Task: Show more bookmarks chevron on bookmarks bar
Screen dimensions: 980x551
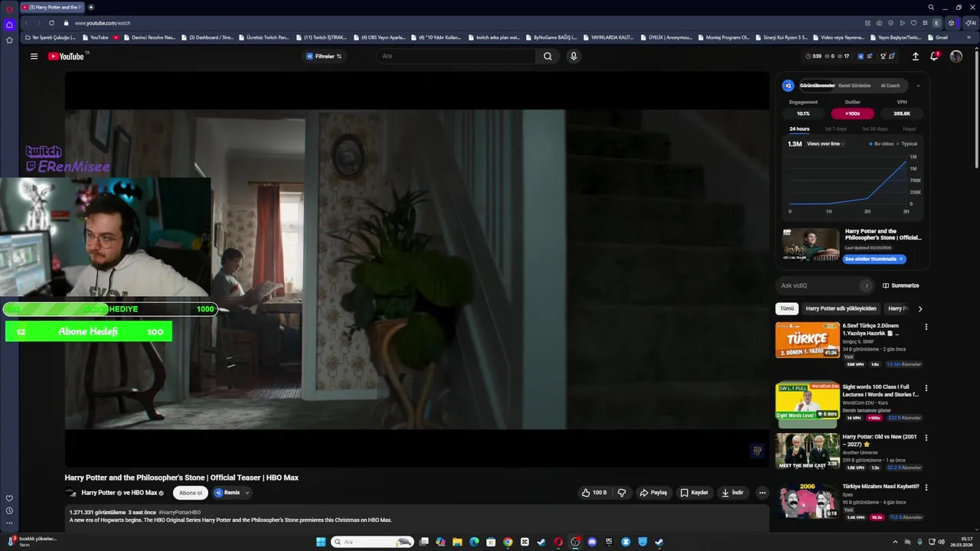Action: pyautogui.click(x=969, y=37)
